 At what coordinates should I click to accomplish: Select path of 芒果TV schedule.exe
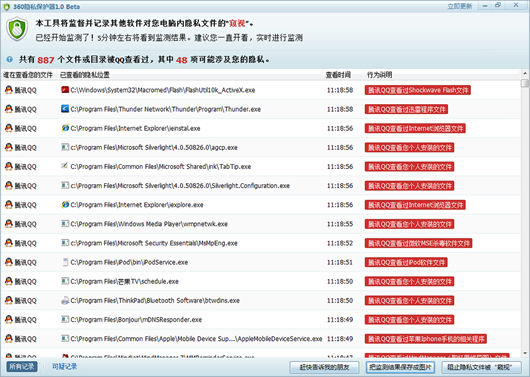coord(124,281)
